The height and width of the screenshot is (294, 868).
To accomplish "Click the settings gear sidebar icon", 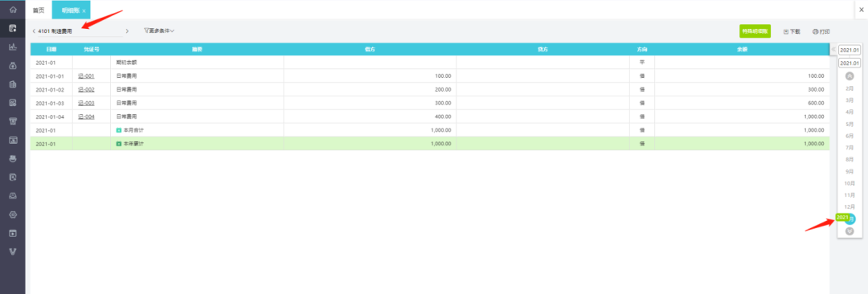I will pos(13,214).
